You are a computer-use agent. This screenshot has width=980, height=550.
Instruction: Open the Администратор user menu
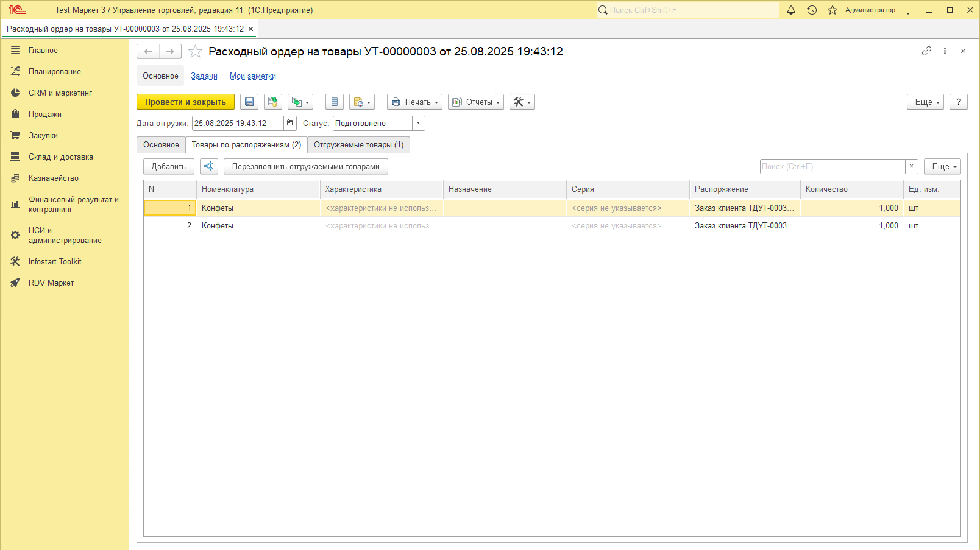point(870,10)
